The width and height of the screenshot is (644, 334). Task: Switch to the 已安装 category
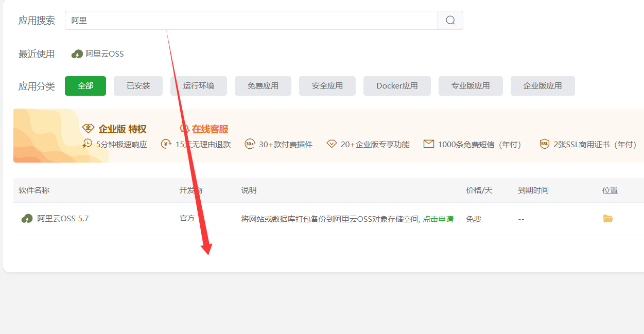click(x=138, y=86)
